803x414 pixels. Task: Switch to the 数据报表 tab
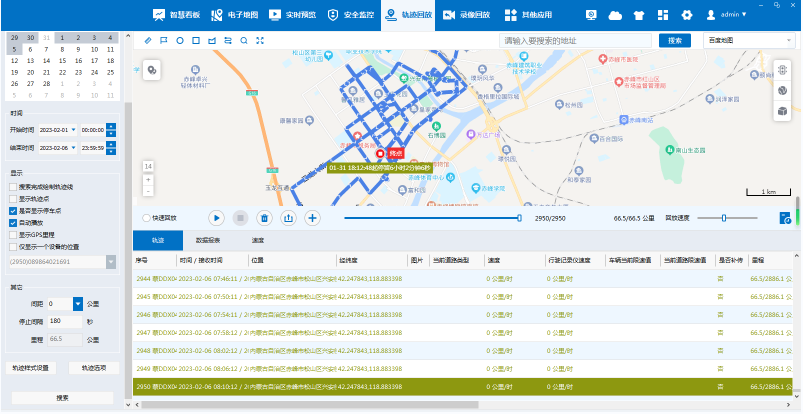pos(208,241)
